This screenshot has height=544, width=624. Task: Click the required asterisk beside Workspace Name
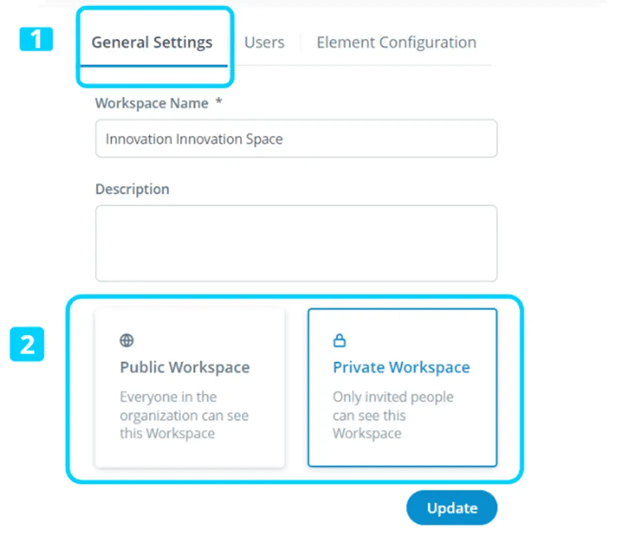pos(218,103)
